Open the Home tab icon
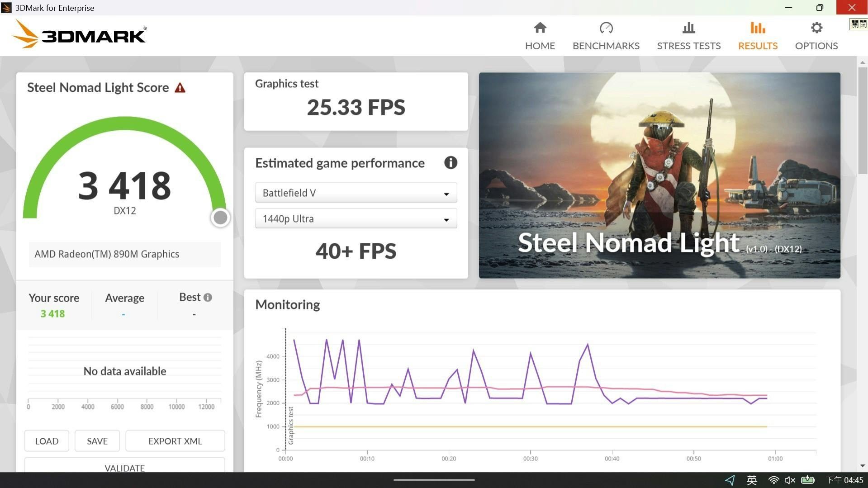Screen dimensions: 868x488 (540, 28)
